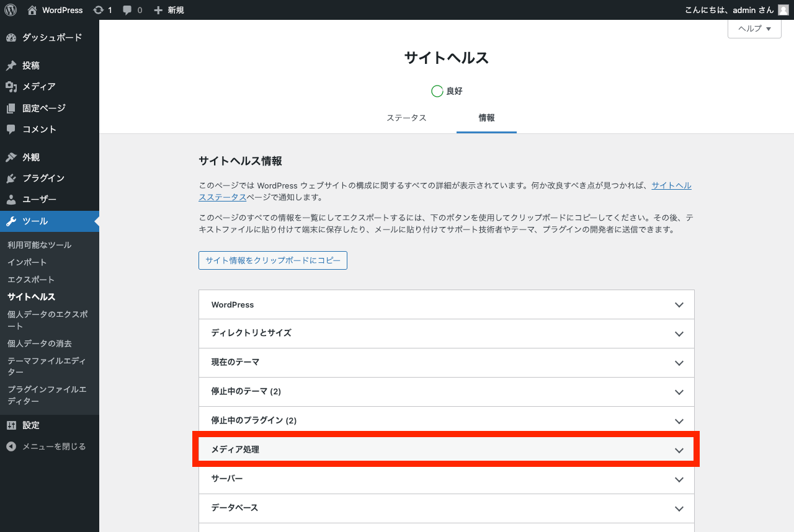
Task: Click the collapse menu arrow icon
Action: 11,446
